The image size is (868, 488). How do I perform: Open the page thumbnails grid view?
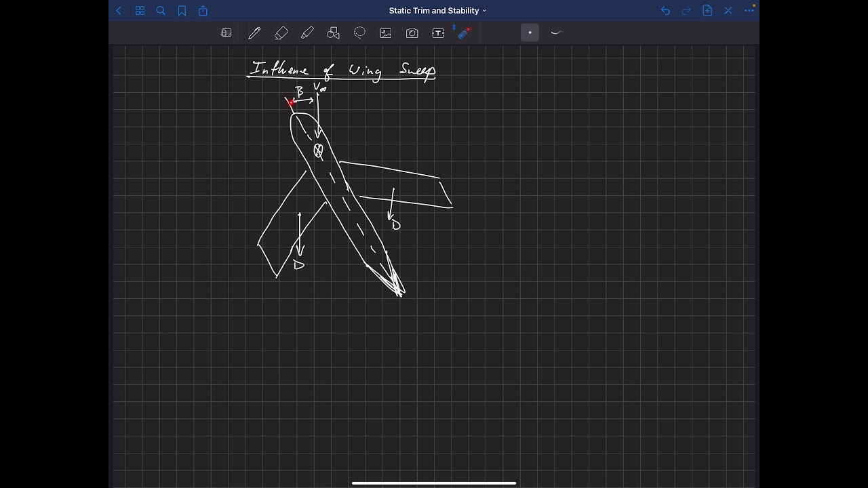point(140,11)
